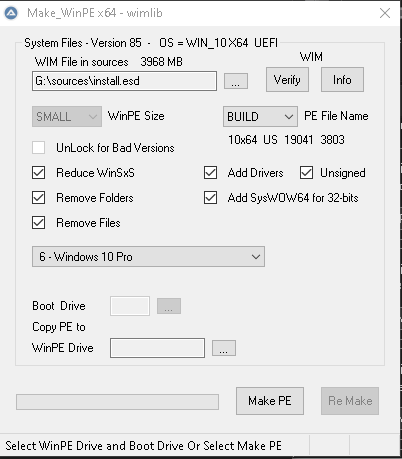Open WinPE Drive browse ellipsis button
402x459 pixels.
click(x=224, y=348)
